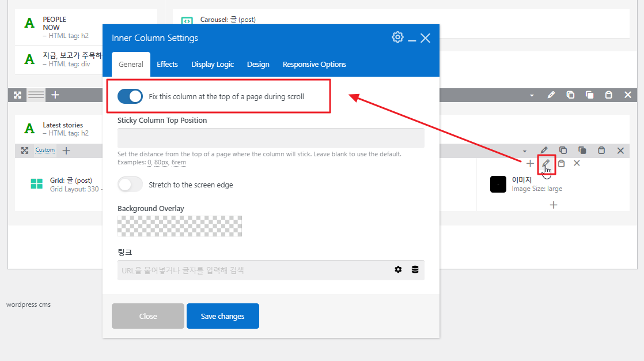
Task: Paste into column with clipboard above 이미지
Action: [x=561, y=163]
